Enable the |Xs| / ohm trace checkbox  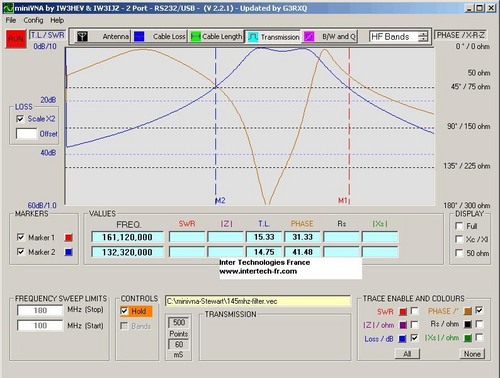[x=479, y=338]
